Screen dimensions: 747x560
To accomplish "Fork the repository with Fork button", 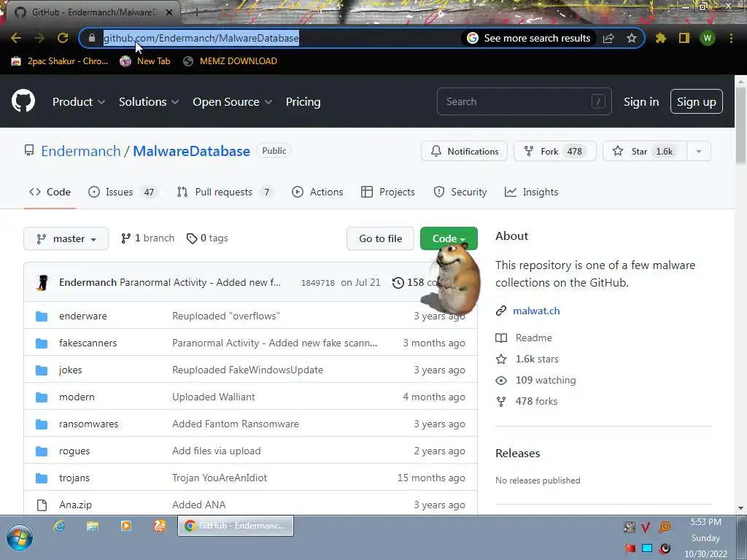I will [555, 152].
